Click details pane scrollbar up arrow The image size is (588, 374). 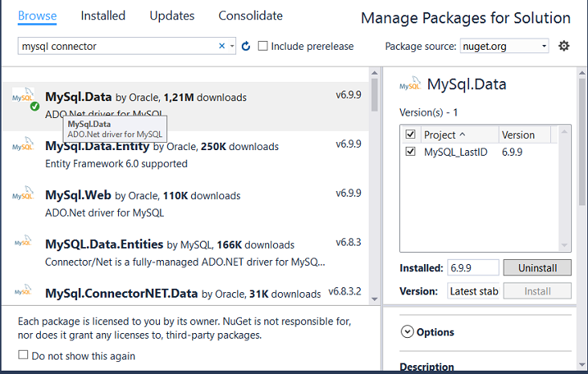(x=582, y=73)
